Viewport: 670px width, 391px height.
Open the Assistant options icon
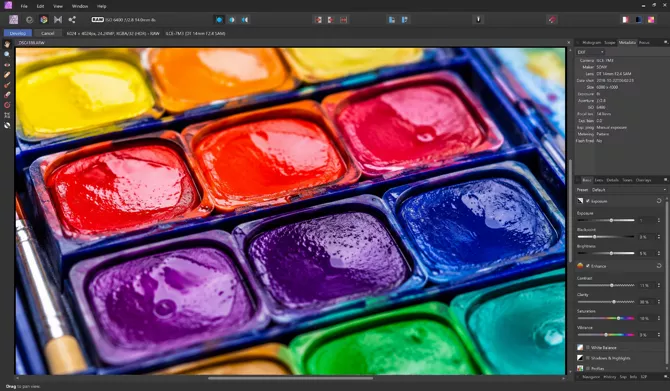(479, 20)
